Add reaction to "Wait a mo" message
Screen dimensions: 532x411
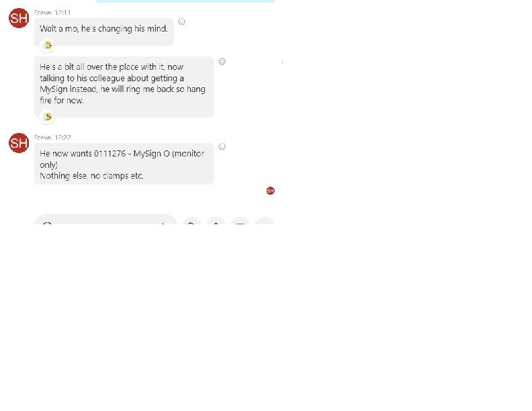tap(182, 21)
